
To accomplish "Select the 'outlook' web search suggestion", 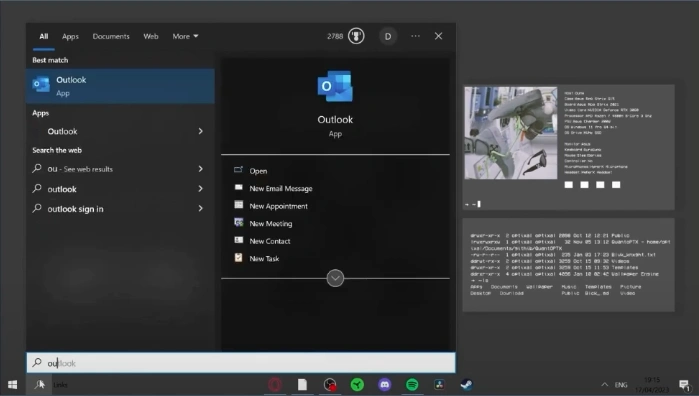I will (62, 189).
